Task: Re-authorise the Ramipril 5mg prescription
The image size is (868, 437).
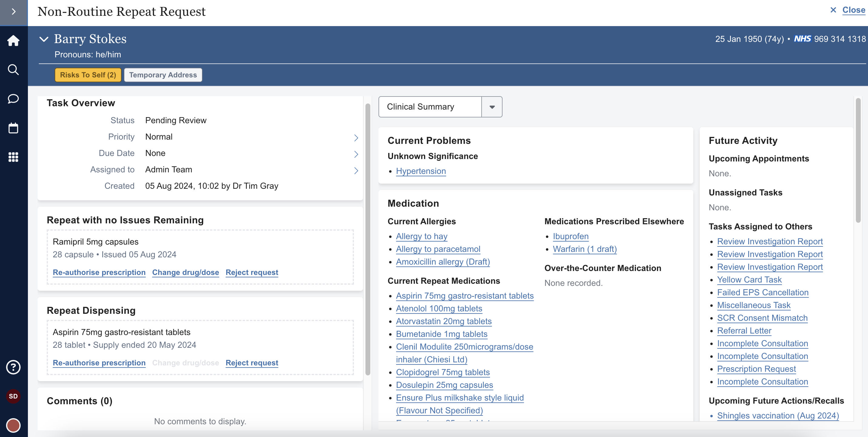Action: (x=99, y=273)
